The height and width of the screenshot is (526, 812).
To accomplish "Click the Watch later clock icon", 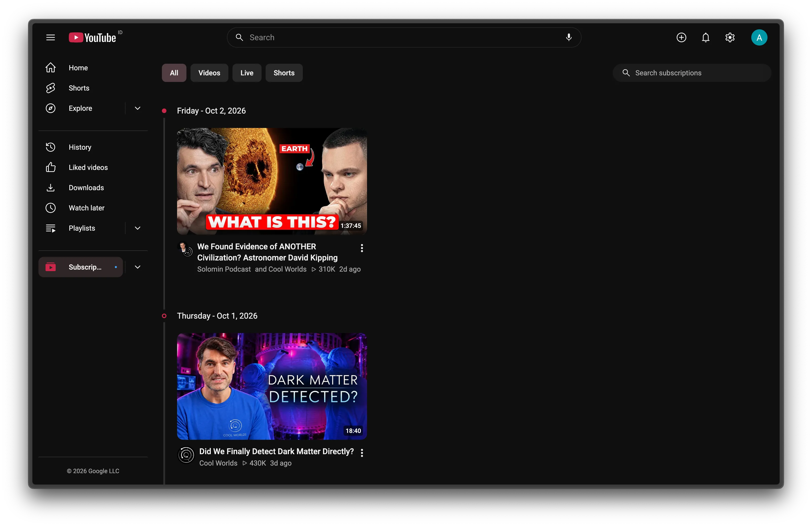I will click(51, 208).
